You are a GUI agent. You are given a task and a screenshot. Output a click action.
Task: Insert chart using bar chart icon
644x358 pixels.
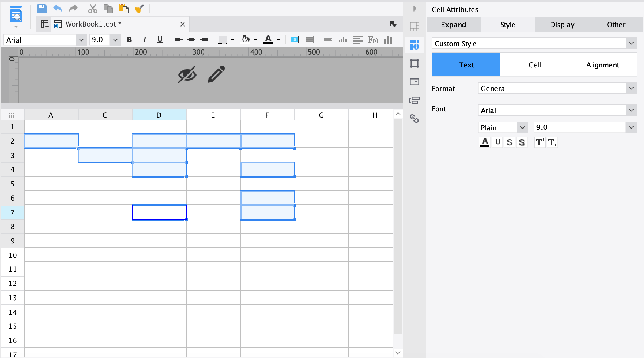pyautogui.click(x=388, y=40)
